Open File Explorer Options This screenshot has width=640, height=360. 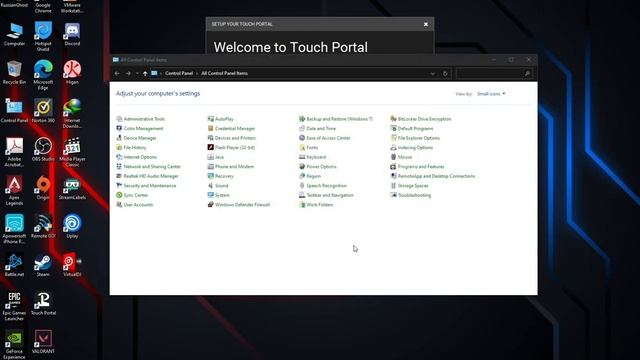(415, 138)
